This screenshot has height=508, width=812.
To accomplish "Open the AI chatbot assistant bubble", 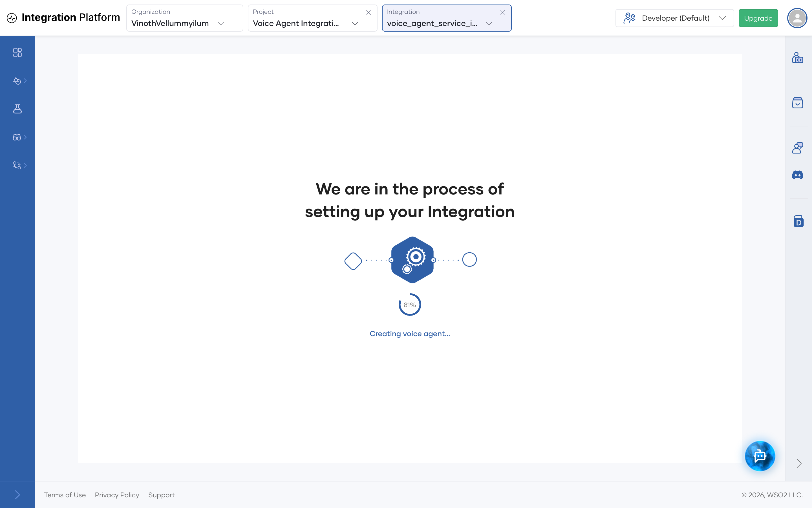I will click(760, 456).
